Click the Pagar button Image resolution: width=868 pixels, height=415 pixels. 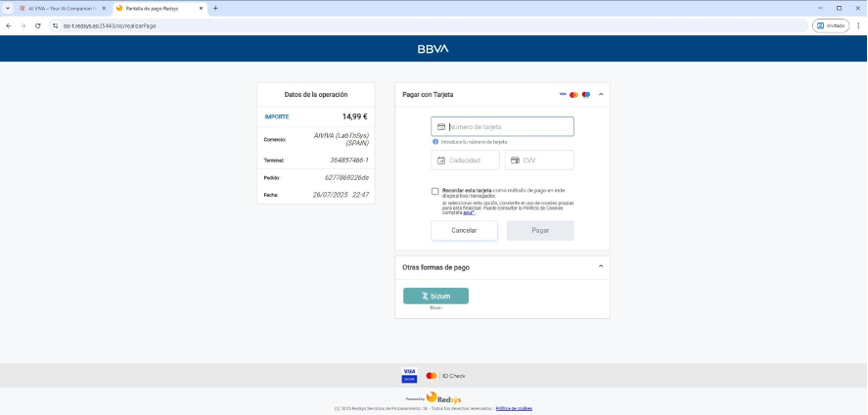(540, 230)
